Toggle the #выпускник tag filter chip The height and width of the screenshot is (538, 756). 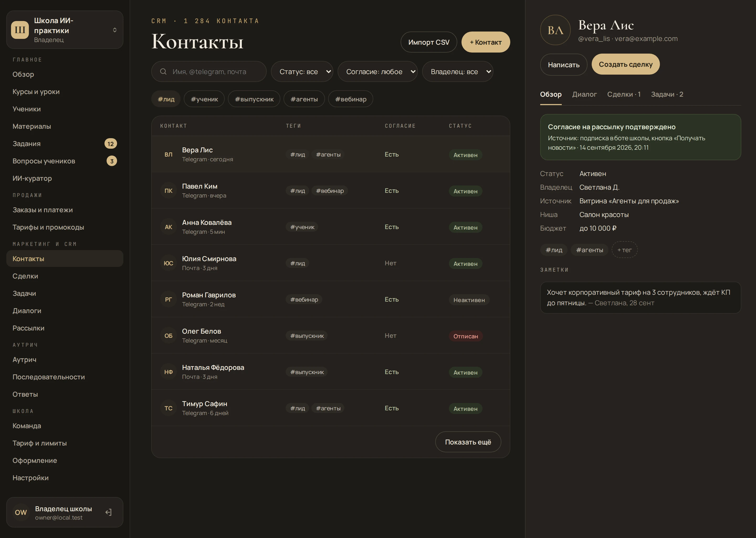pos(254,99)
